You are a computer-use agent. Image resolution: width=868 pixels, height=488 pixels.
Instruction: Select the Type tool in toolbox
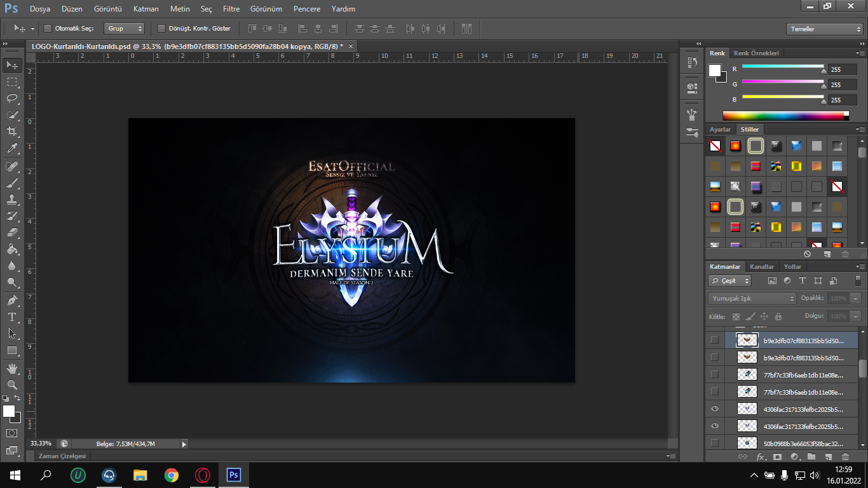(x=12, y=316)
